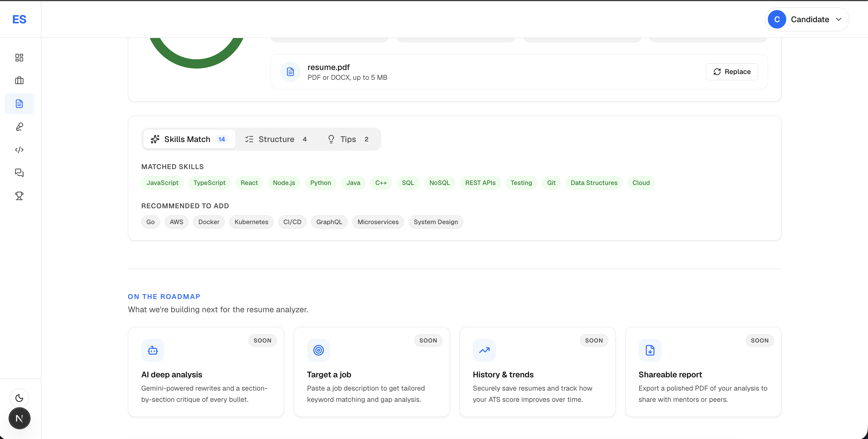Open the trophy icon in sidebar

(19, 196)
